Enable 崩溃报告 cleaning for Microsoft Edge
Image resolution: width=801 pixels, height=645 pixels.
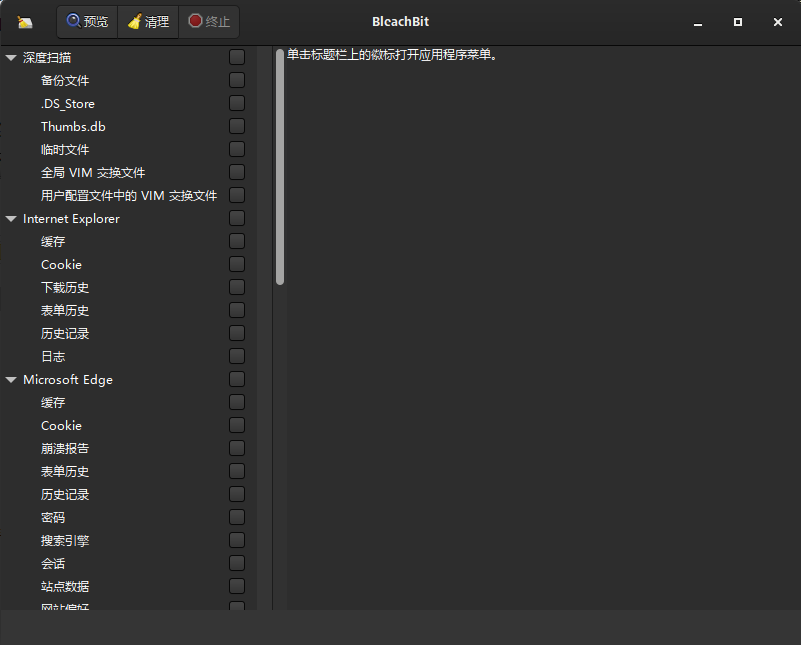236,448
